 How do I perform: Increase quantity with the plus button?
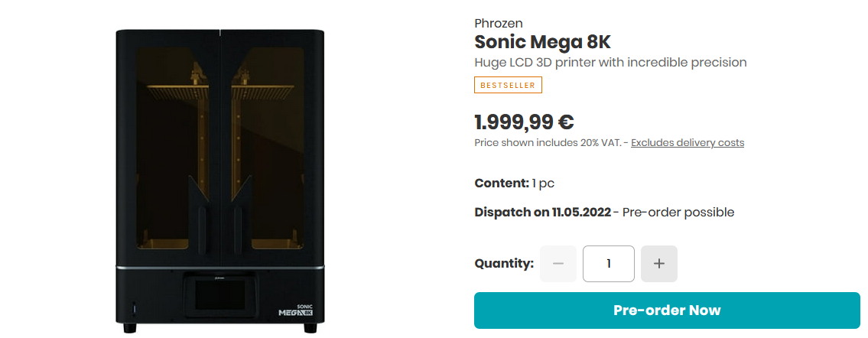click(659, 264)
